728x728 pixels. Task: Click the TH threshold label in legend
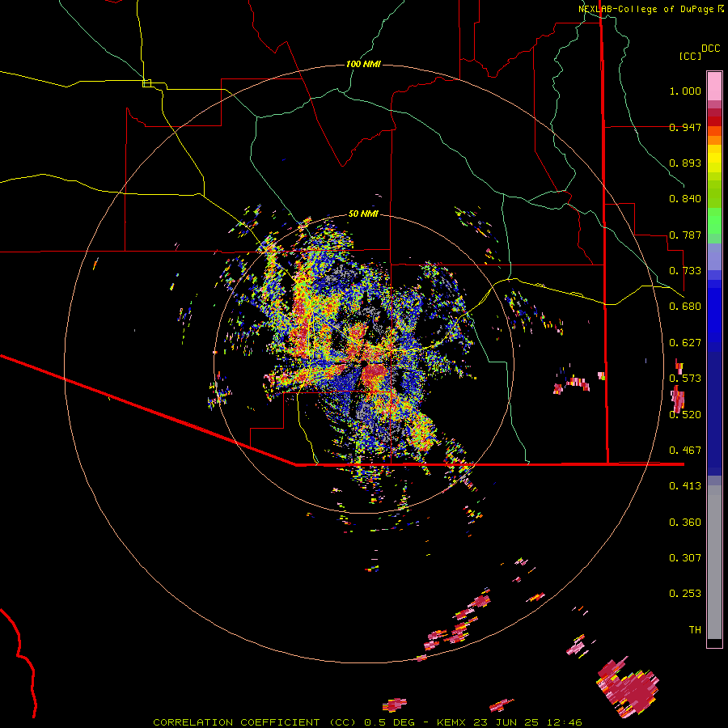point(695,630)
